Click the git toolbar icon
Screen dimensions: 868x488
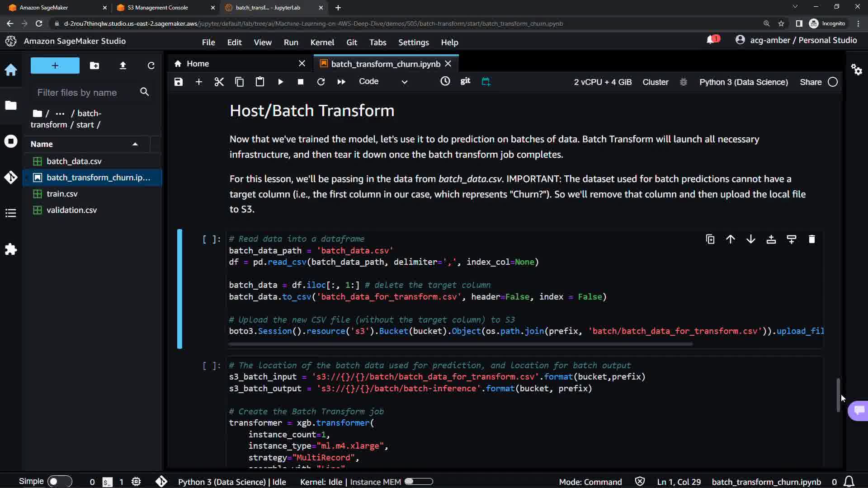pyautogui.click(x=465, y=81)
